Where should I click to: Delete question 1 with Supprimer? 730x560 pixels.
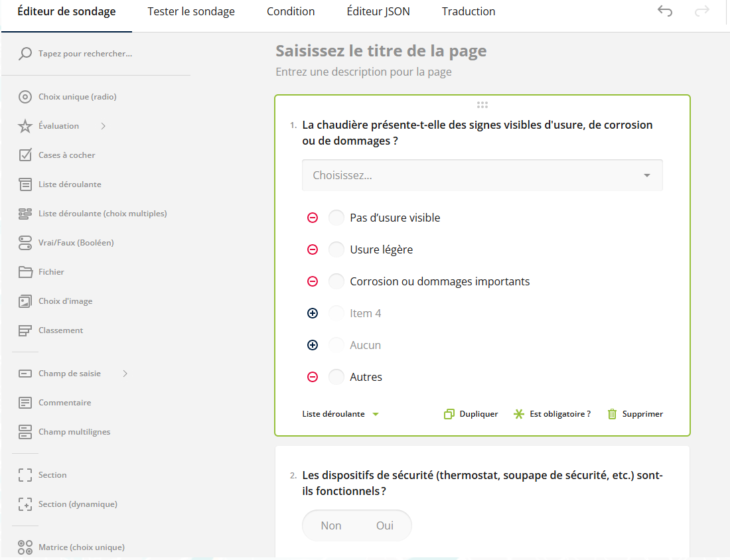tap(635, 414)
